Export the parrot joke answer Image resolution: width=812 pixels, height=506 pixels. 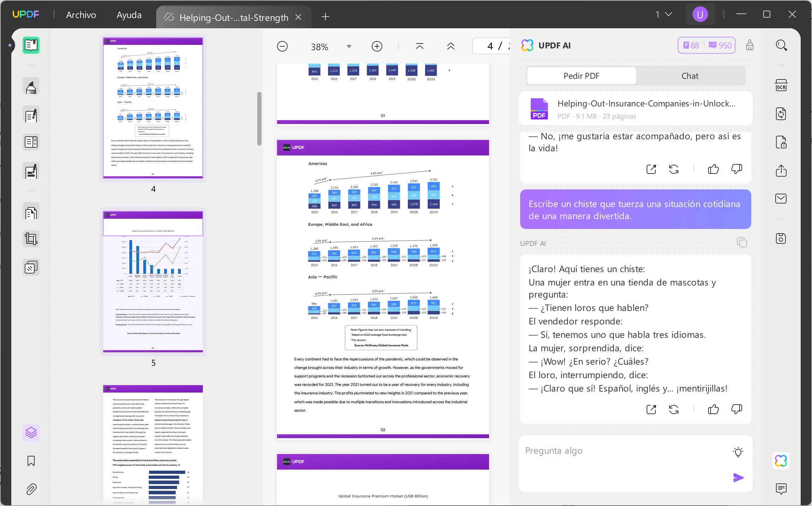pos(651,410)
